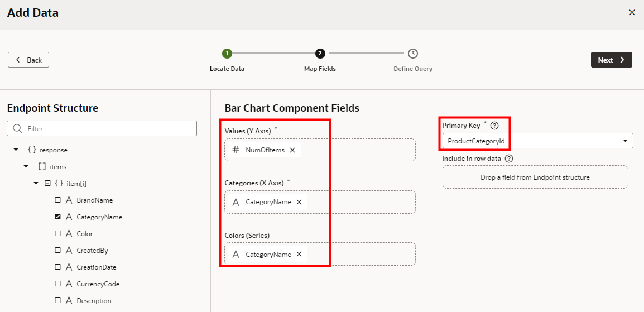
Task: Click the braces icon of response
Action: pyautogui.click(x=32, y=150)
